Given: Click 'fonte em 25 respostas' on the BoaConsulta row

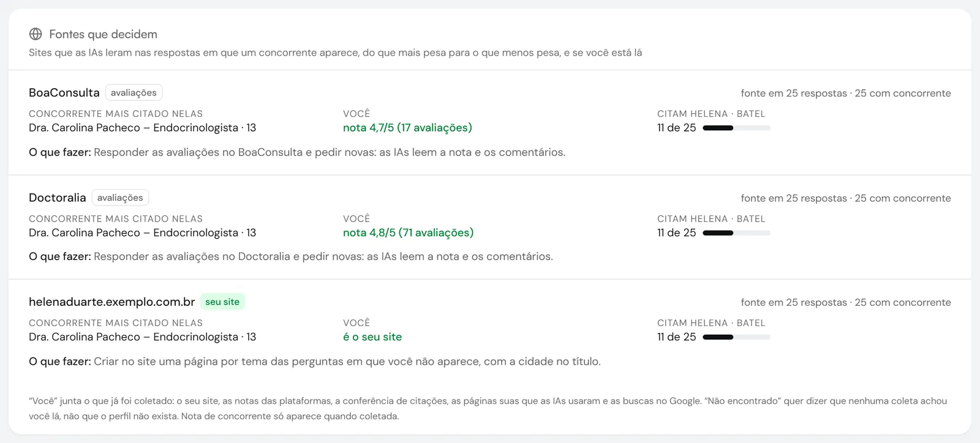Looking at the screenshot, I should tap(794, 93).
